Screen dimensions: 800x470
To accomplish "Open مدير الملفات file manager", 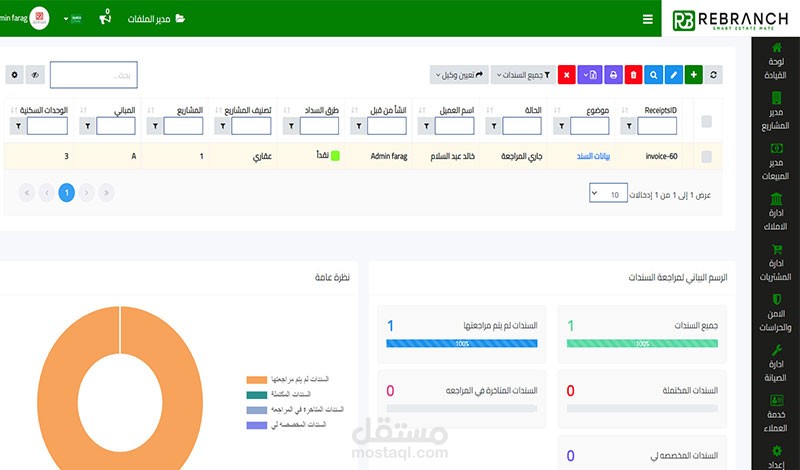I will (156, 19).
